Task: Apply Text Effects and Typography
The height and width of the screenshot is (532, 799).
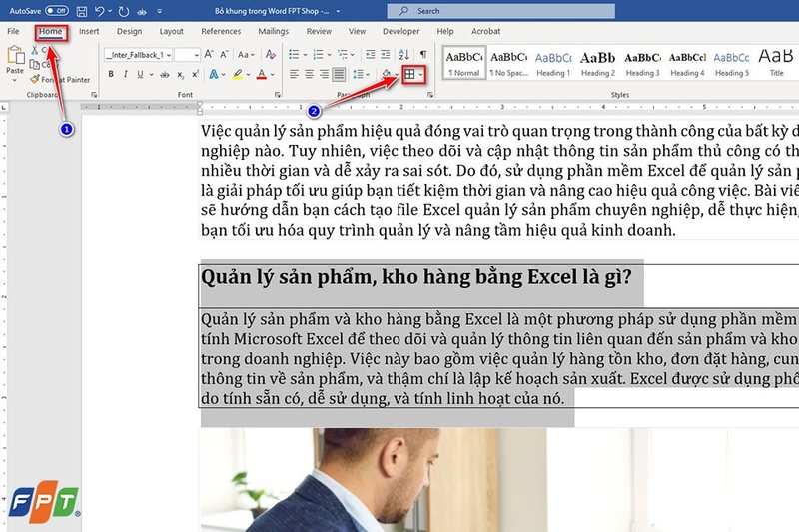Action: click(214, 74)
